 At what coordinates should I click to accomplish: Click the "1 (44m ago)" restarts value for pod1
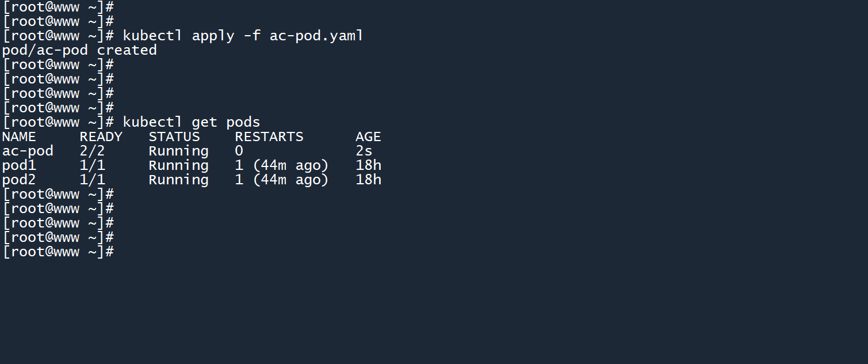click(x=281, y=165)
